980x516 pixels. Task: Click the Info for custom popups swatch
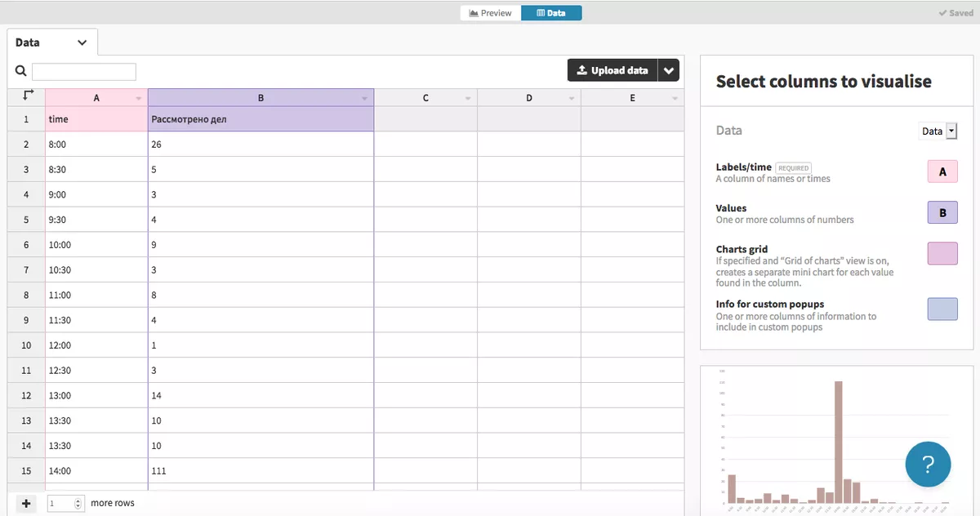[x=942, y=308]
